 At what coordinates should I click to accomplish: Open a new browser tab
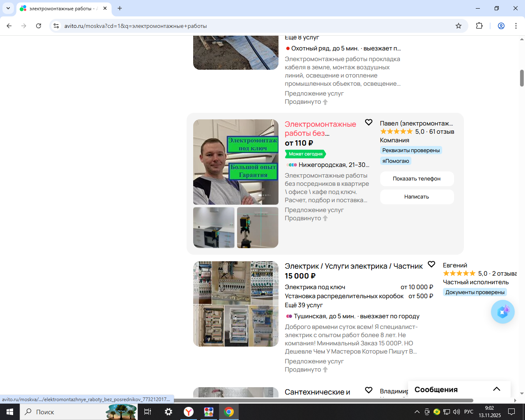tap(120, 8)
